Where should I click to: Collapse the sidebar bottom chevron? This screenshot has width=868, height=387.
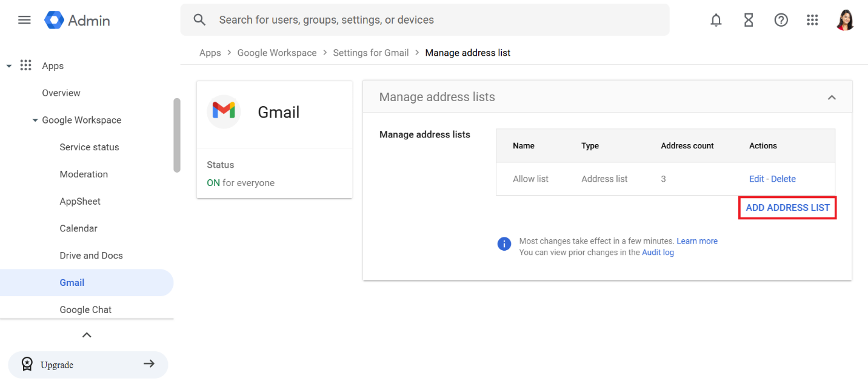tap(87, 335)
